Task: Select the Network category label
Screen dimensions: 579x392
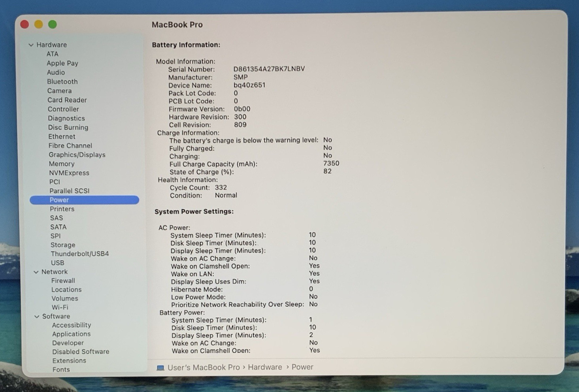Action: coord(55,272)
